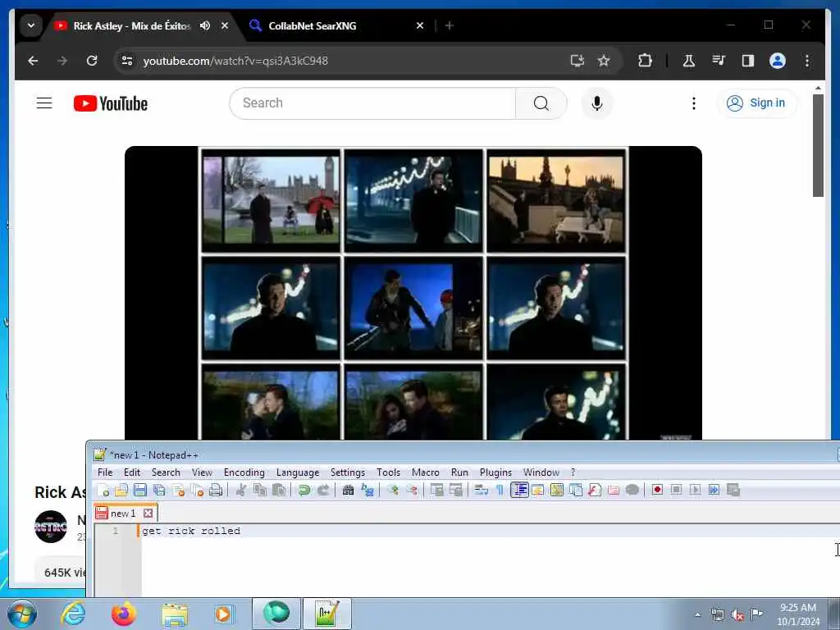Open the Function List panel icon

595,490
